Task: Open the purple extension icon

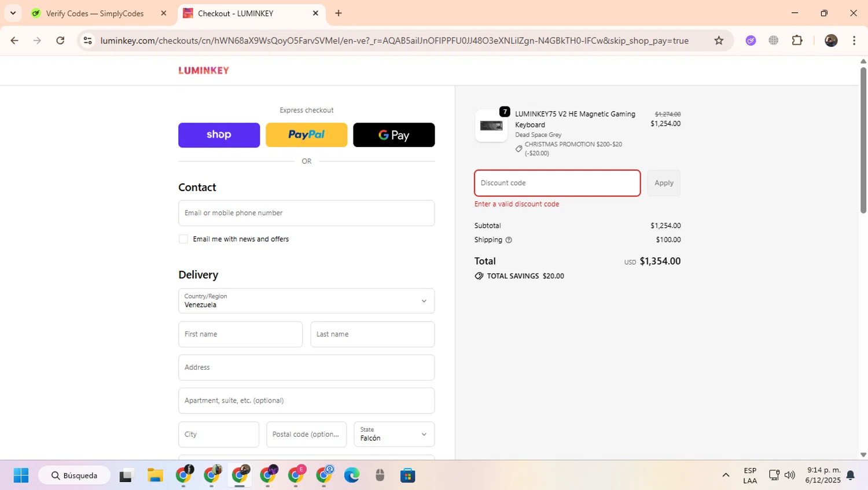Action: (751, 40)
